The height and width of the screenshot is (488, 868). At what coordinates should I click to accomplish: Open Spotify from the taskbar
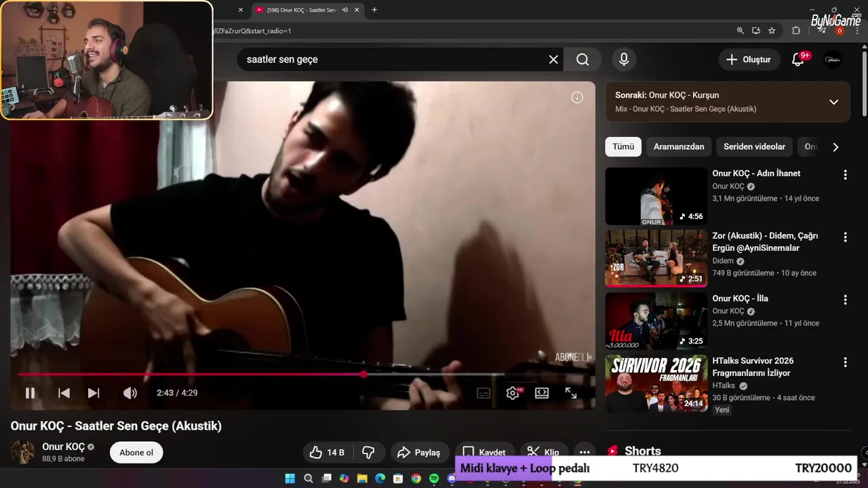[434, 479]
